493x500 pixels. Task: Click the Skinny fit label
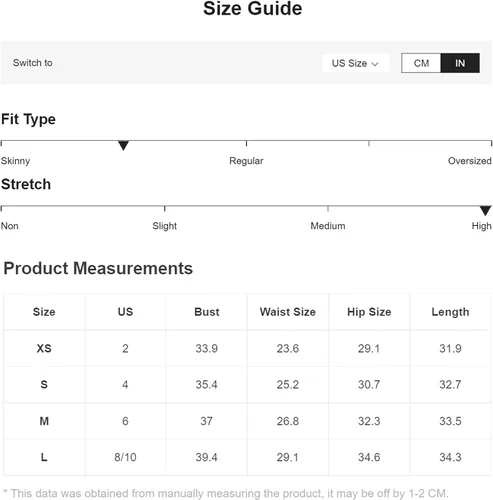(15, 161)
